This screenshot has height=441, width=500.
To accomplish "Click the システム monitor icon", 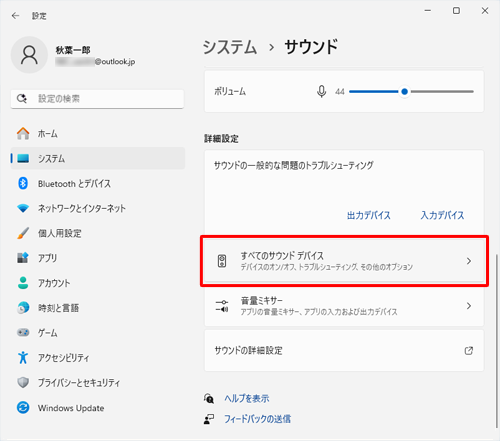I will (x=23, y=158).
